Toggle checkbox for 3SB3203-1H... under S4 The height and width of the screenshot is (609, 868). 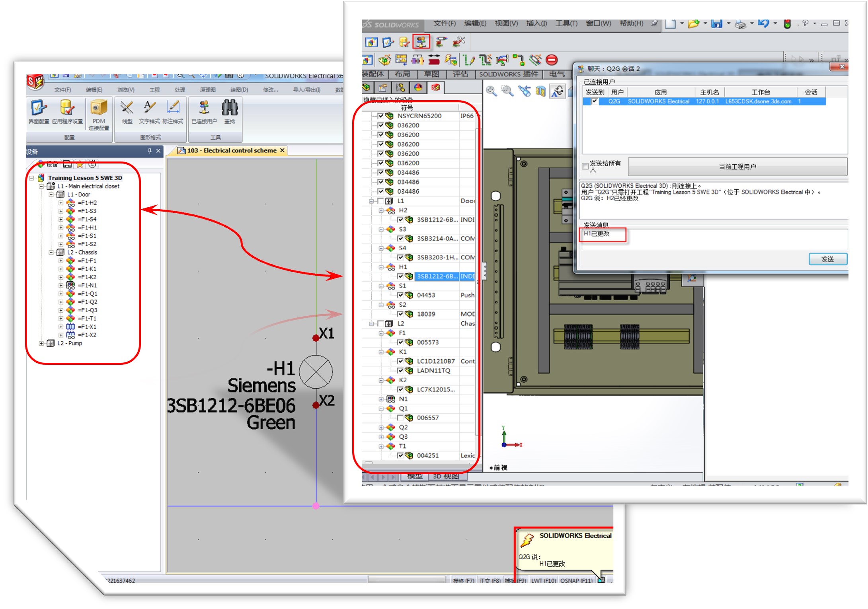click(x=400, y=257)
